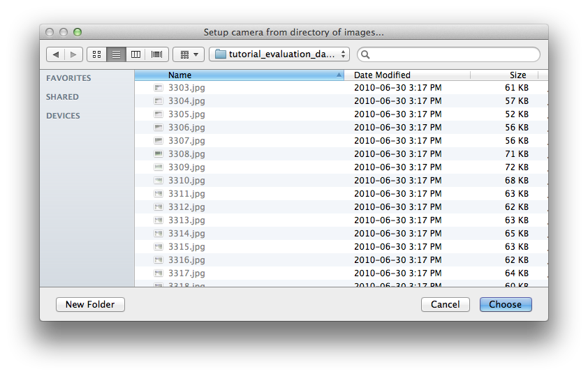Click the green zoom window button

(78, 32)
